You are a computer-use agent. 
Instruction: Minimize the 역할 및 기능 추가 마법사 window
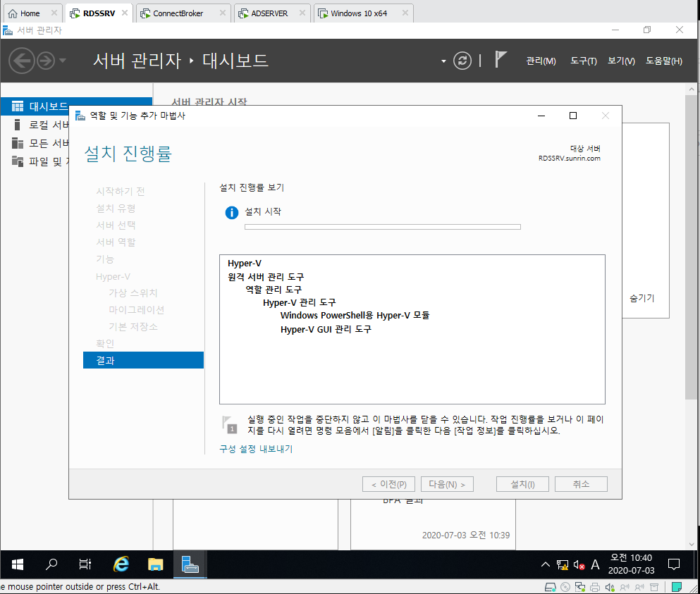541,116
